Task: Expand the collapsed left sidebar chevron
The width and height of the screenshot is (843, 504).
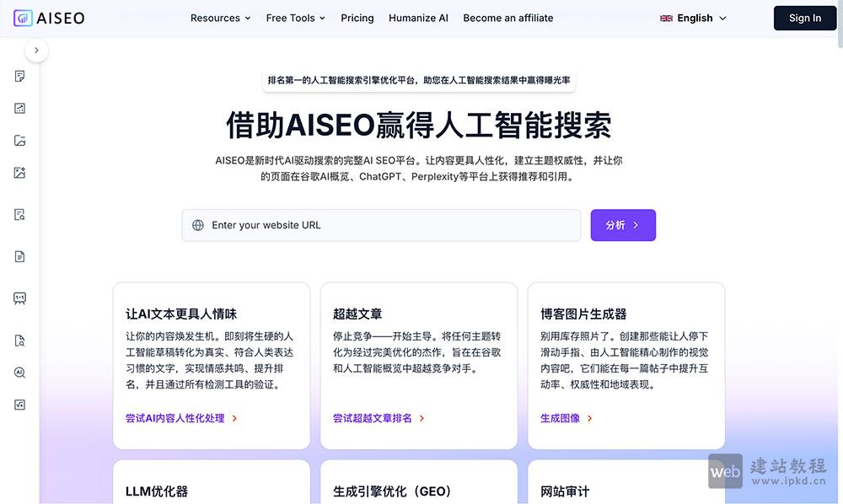Action: click(36, 50)
